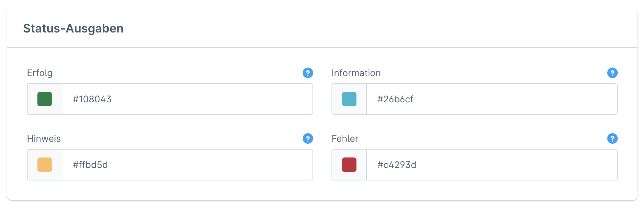
Task: Open the green Erfolg color picker
Action: [45, 99]
